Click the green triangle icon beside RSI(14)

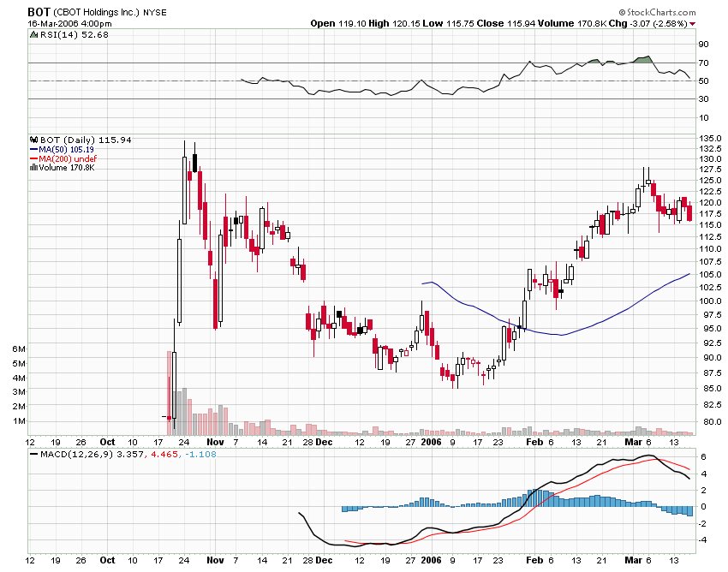tap(33, 35)
